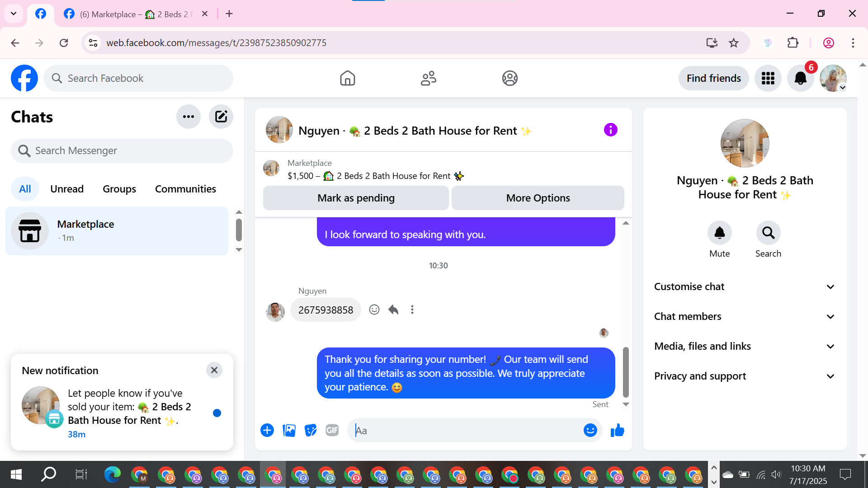Select the All chats filter

pos(25,189)
